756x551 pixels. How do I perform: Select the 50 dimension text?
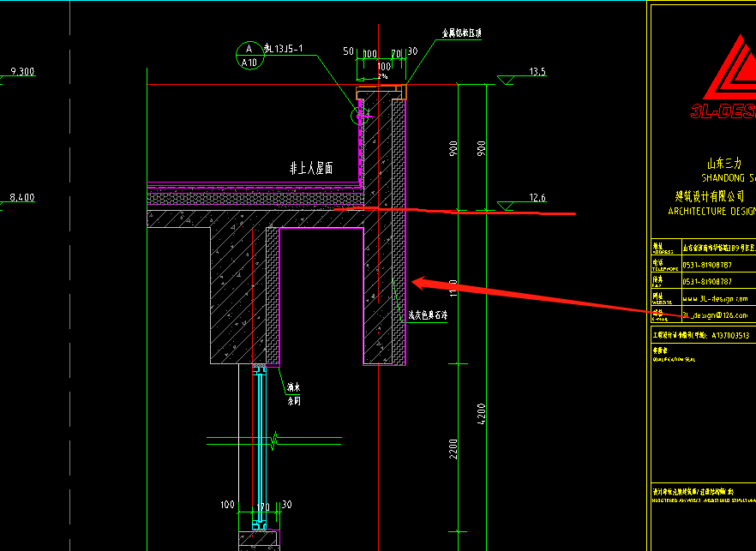pos(348,51)
